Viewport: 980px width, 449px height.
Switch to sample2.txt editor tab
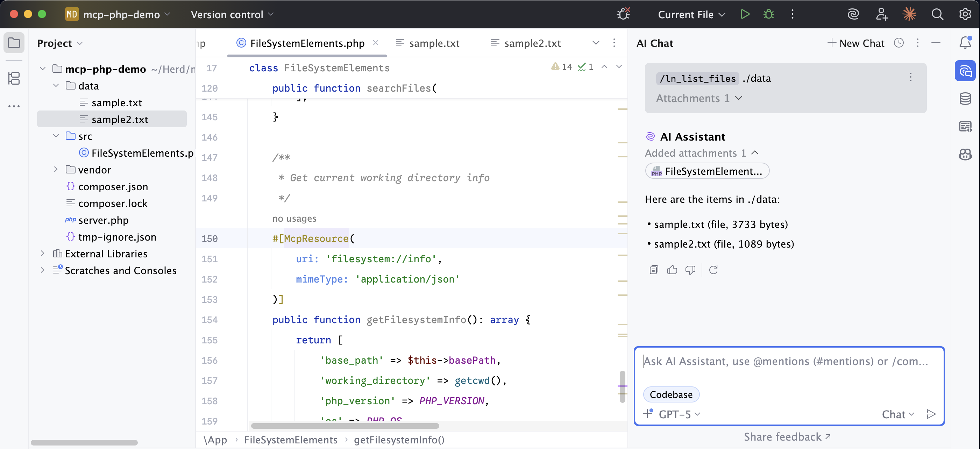click(526, 43)
